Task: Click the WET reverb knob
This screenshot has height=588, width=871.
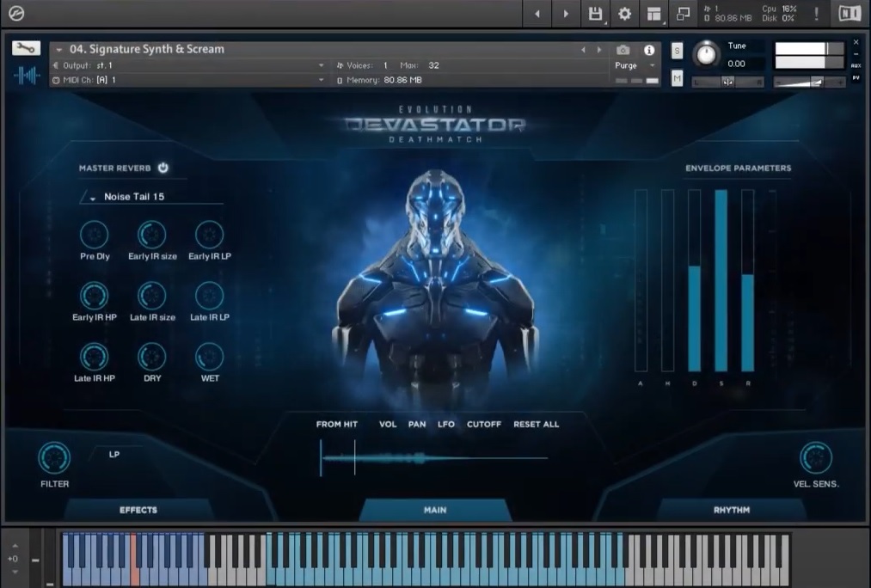Action: click(x=210, y=357)
